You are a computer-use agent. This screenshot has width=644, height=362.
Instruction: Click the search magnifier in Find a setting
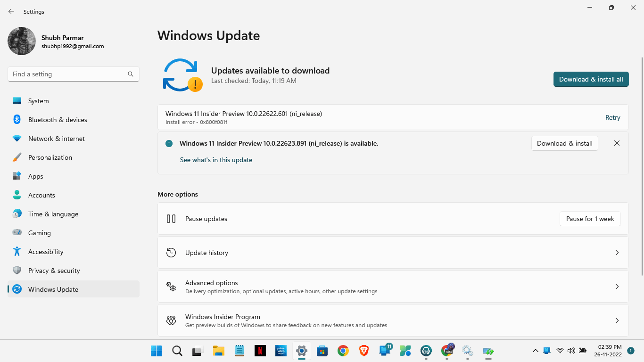coord(131,74)
